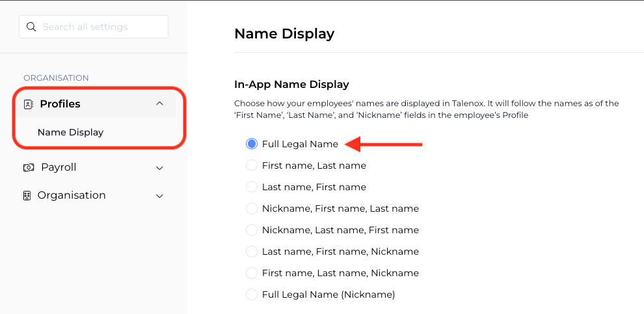Viewport: 644px width, 314px height.
Task: Click the Organisation building icon
Action: pyautogui.click(x=27, y=195)
